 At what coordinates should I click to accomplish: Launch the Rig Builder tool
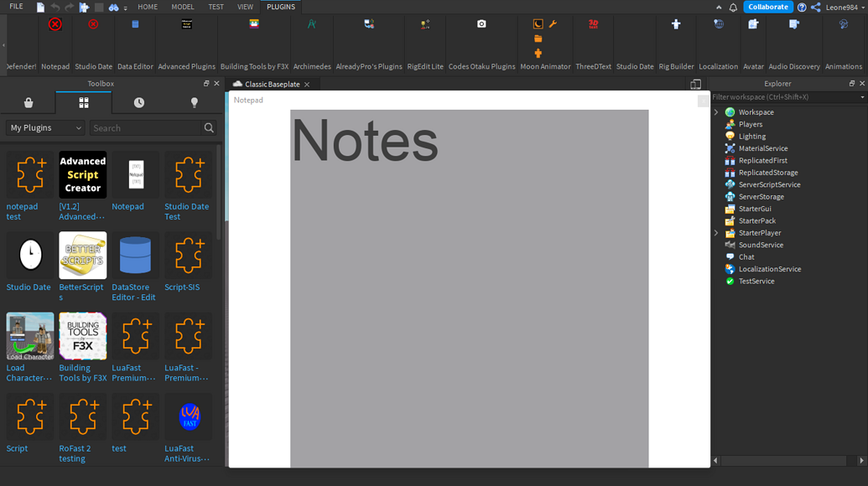click(676, 24)
